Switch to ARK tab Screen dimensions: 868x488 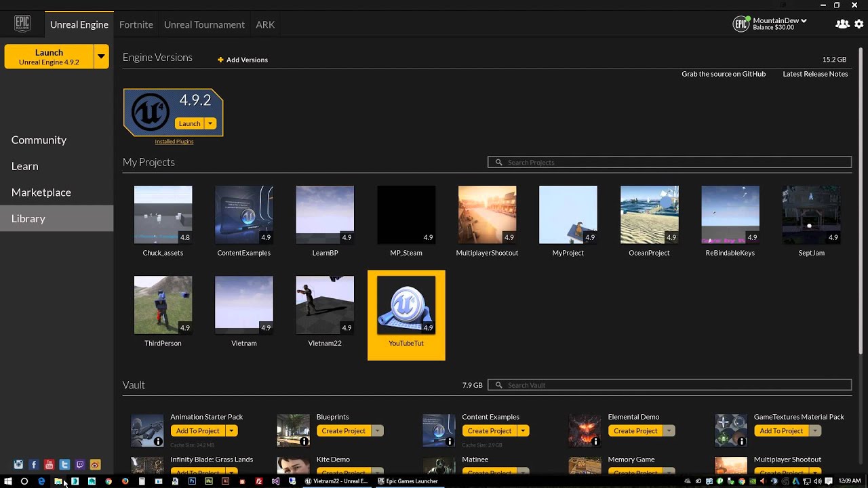pyautogui.click(x=265, y=24)
